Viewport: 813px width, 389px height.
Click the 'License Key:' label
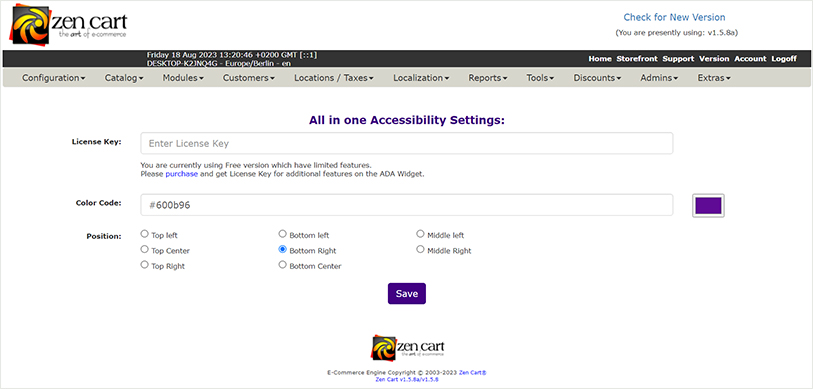[x=96, y=141]
